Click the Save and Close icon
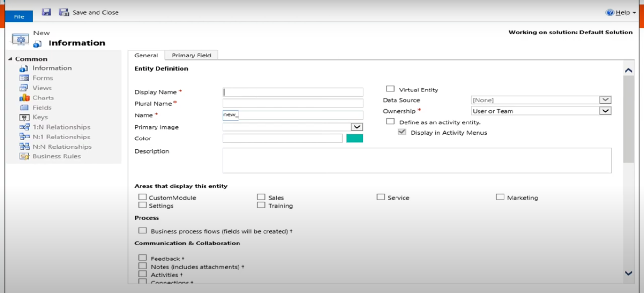Screen dimensions: 644x293 point(64,12)
